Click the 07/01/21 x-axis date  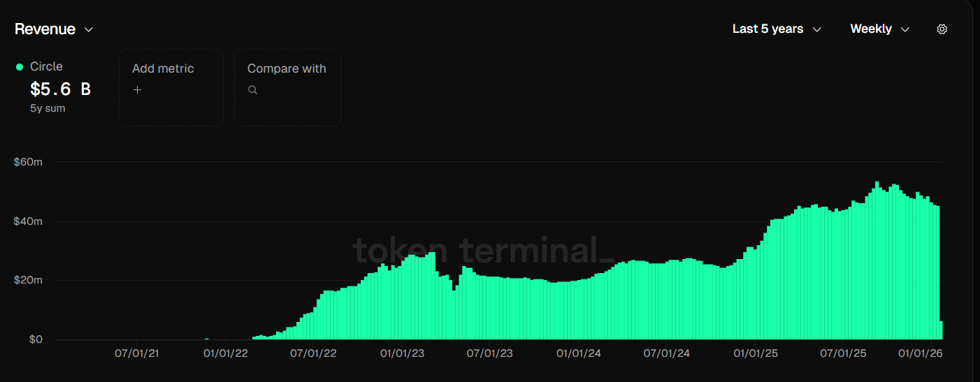pyautogui.click(x=137, y=353)
